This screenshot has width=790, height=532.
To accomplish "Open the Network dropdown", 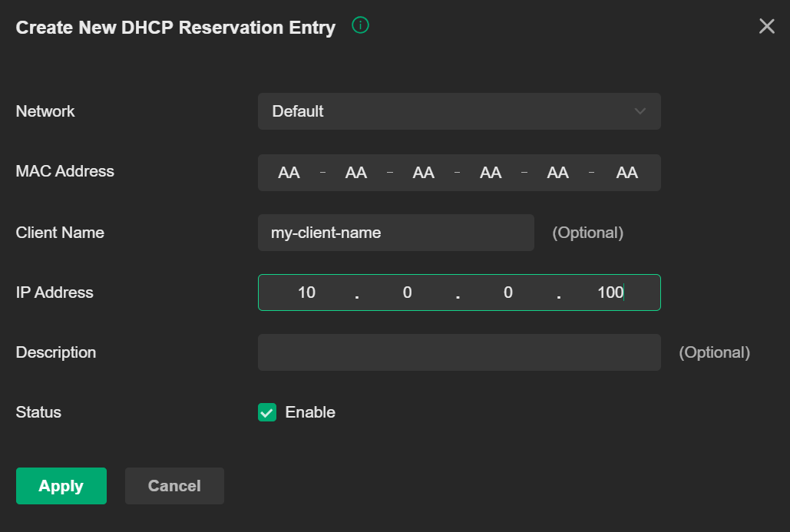I will pos(458,111).
